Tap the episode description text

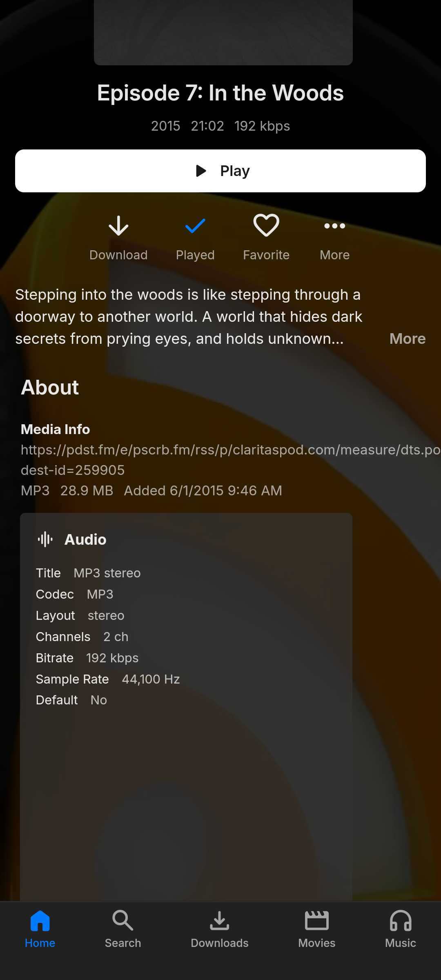click(x=188, y=317)
